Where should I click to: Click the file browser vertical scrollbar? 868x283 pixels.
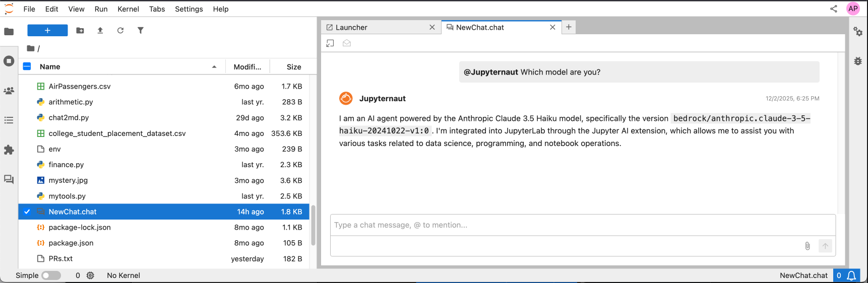(313, 225)
